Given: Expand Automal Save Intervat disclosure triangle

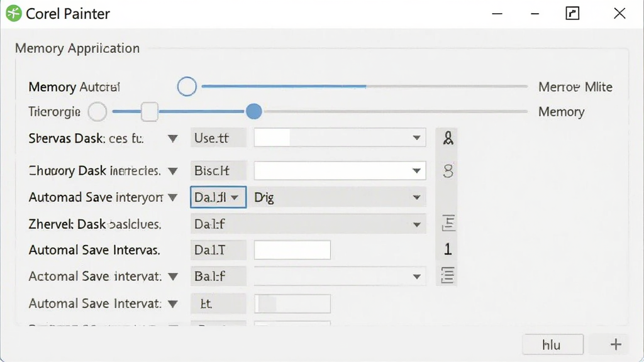Looking at the screenshot, I should 173,304.
